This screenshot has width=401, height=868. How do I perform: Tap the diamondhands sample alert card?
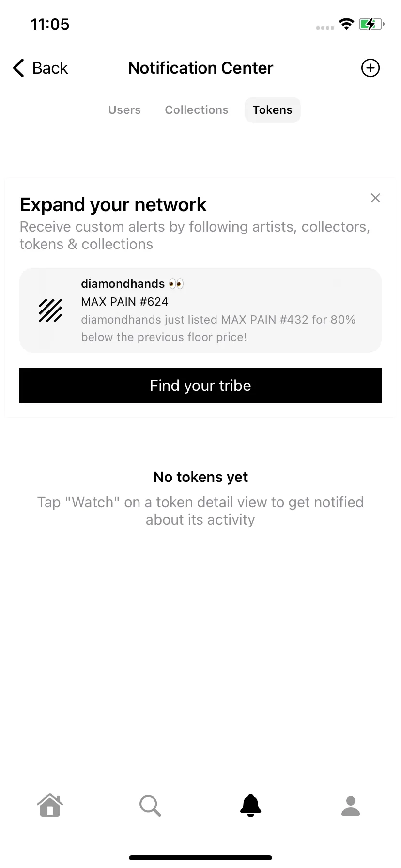pyautogui.click(x=200, y=310)
